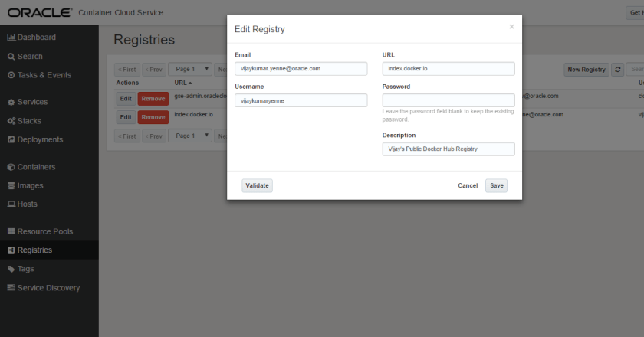Click bottom Prev pagination button
Viewport: 644px width, 337px height.
pos(154,136)
